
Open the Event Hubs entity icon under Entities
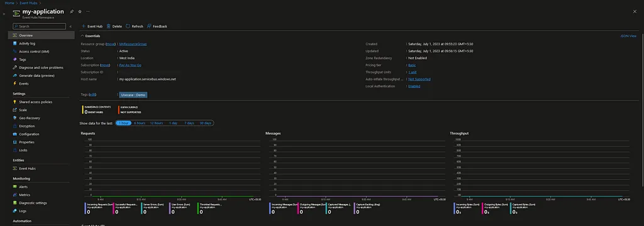click(15, 169)
